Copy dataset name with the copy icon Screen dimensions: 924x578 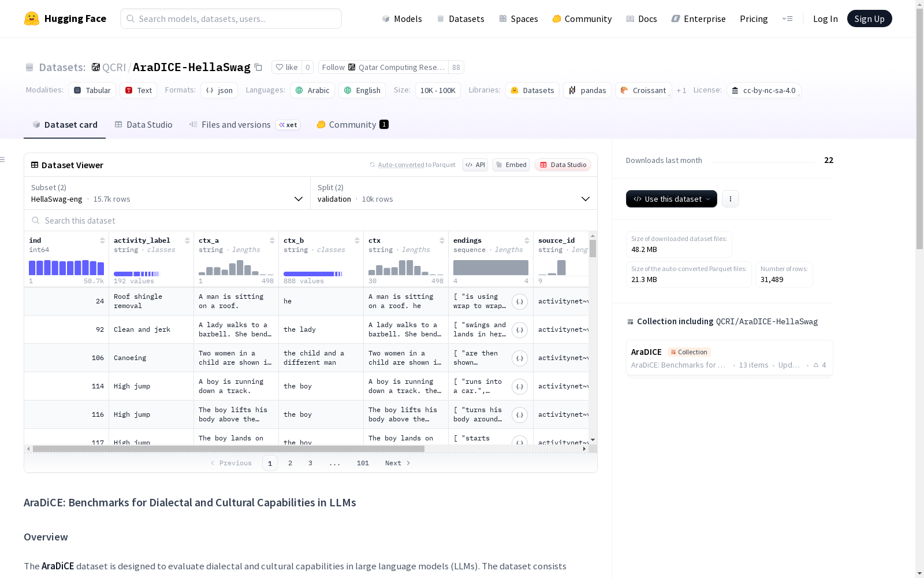(x=259, y=68)
